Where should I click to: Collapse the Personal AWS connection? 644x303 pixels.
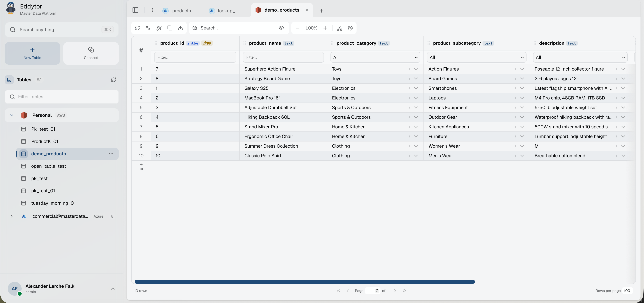[12, 115]
